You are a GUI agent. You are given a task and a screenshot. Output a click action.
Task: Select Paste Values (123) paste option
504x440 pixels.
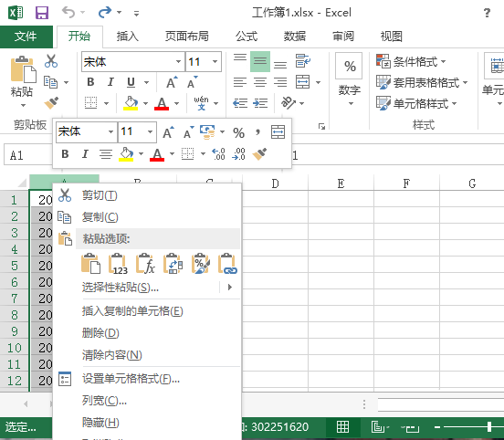[x=118, y=264]
